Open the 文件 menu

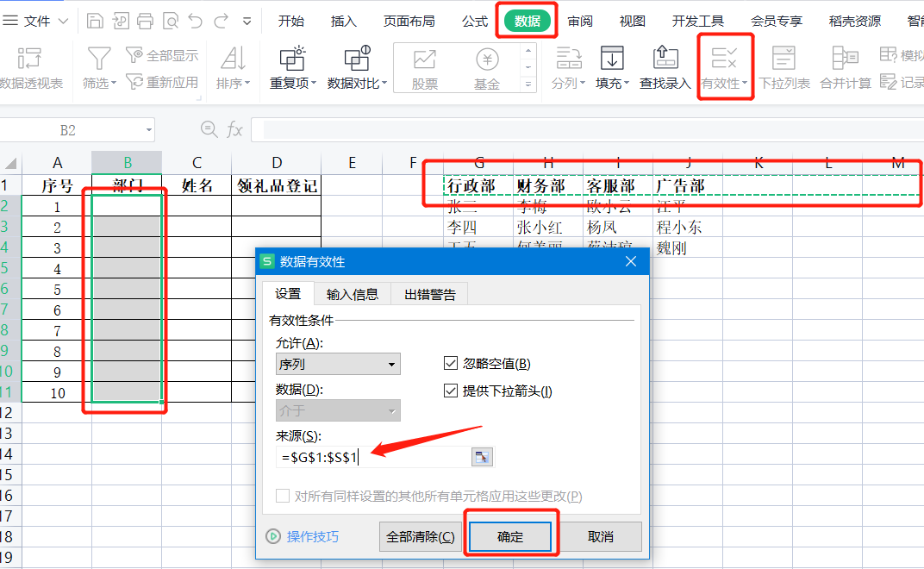click(35, 22)
